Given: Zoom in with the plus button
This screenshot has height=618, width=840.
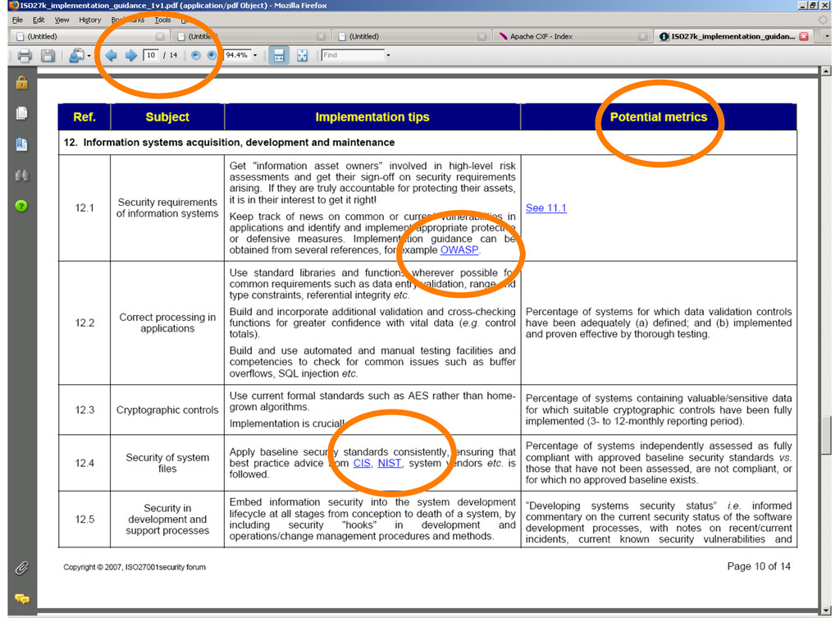Looking at the screenshot, I should 212,55.
